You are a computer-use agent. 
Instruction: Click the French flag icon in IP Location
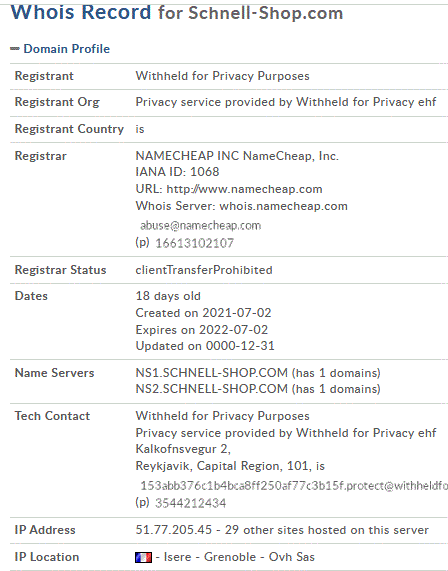tap(143, 558)
